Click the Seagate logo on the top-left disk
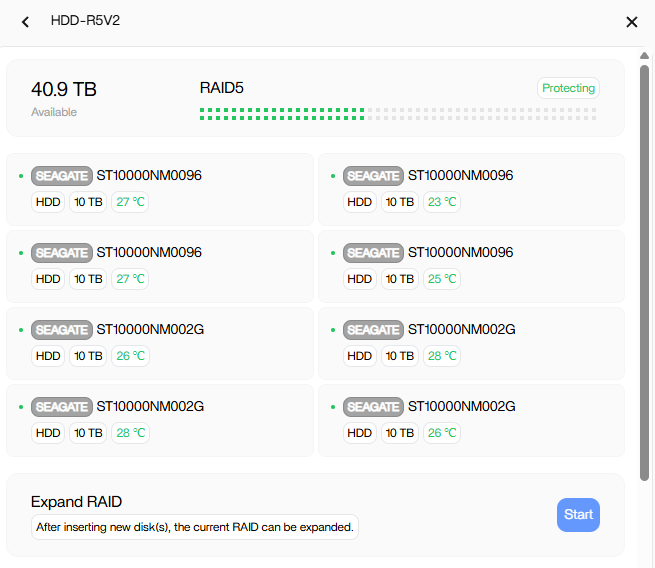 (62, 176)
